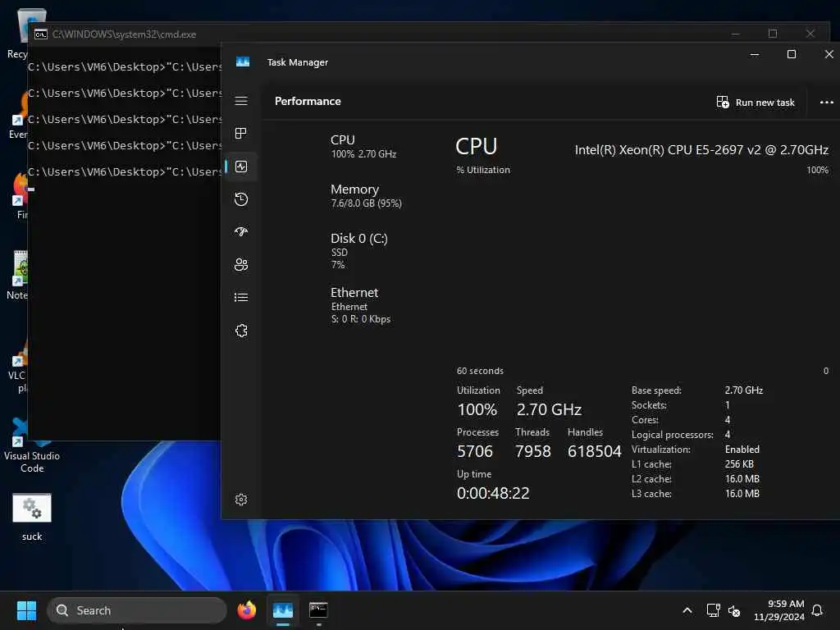
Task: Click the Up time value 0:00:48:22
Action: [x=493, y=493]
